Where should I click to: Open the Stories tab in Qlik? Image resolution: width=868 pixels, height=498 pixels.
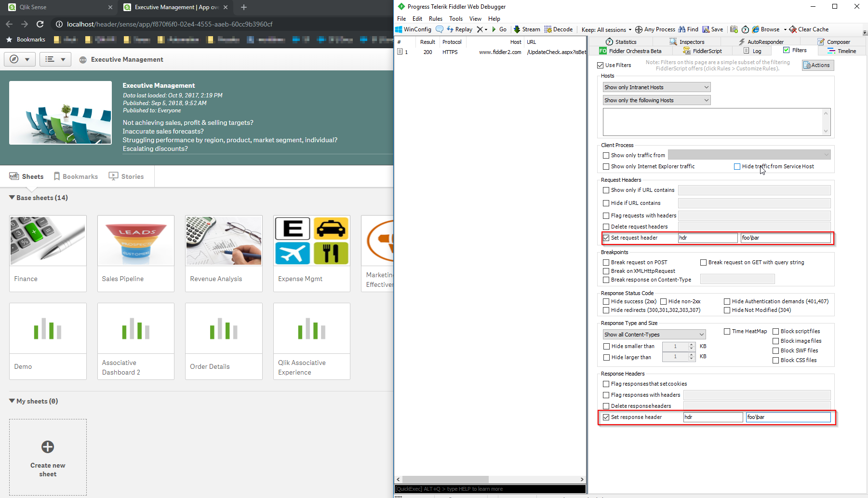126,176
